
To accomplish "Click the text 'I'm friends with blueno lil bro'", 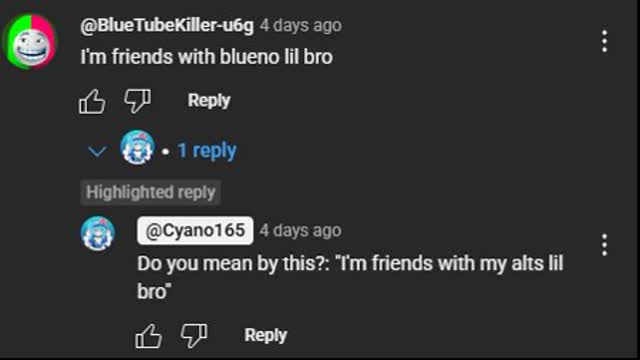I will pyautogui.click(x=207, y=57).
